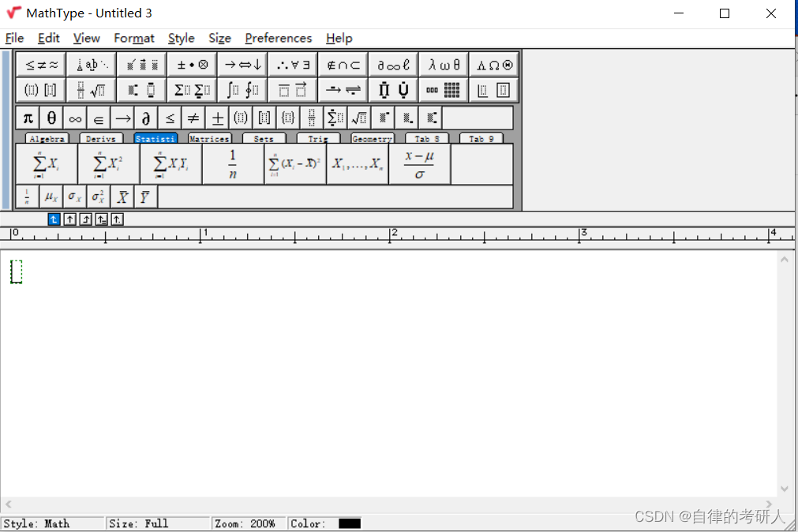Open the File menu
This screenshot has width=798, height=532.
14,38
